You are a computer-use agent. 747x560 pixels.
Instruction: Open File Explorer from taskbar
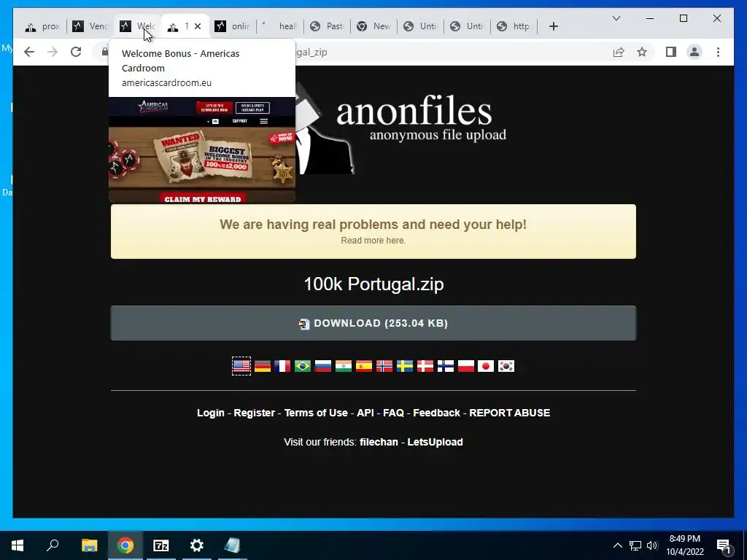pyautogui.click(x=89, y=545)
